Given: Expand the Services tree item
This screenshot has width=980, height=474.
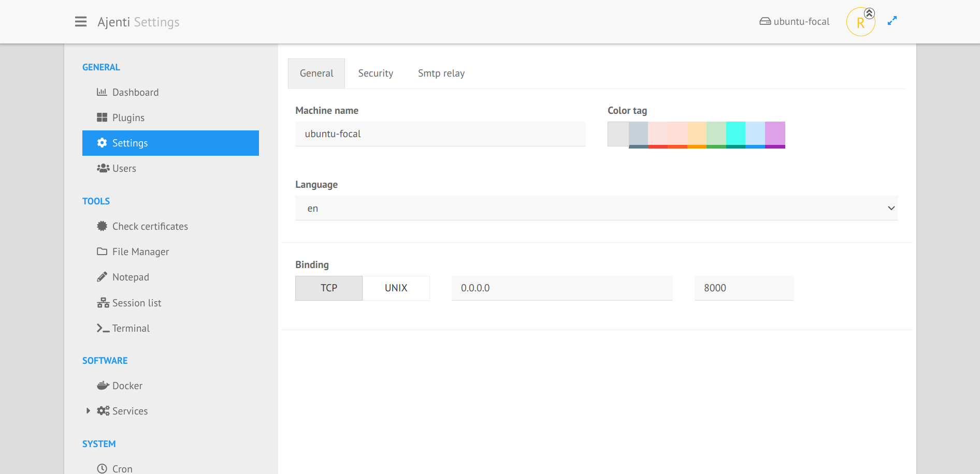Looking at the screenshot, I should tap(88, 411).
